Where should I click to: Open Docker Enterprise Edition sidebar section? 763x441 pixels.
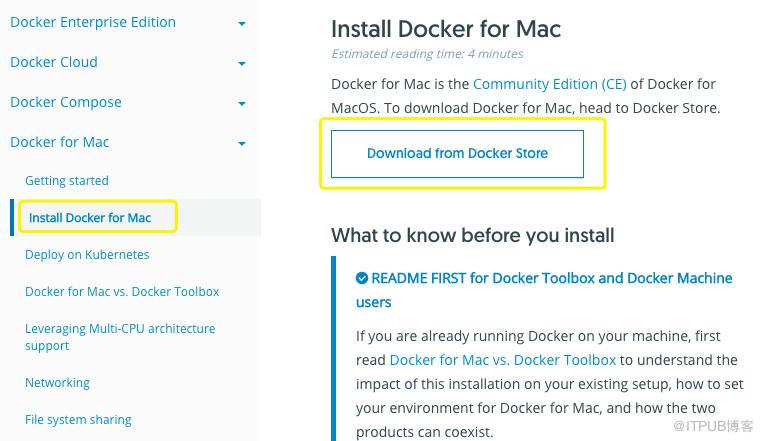93,22
